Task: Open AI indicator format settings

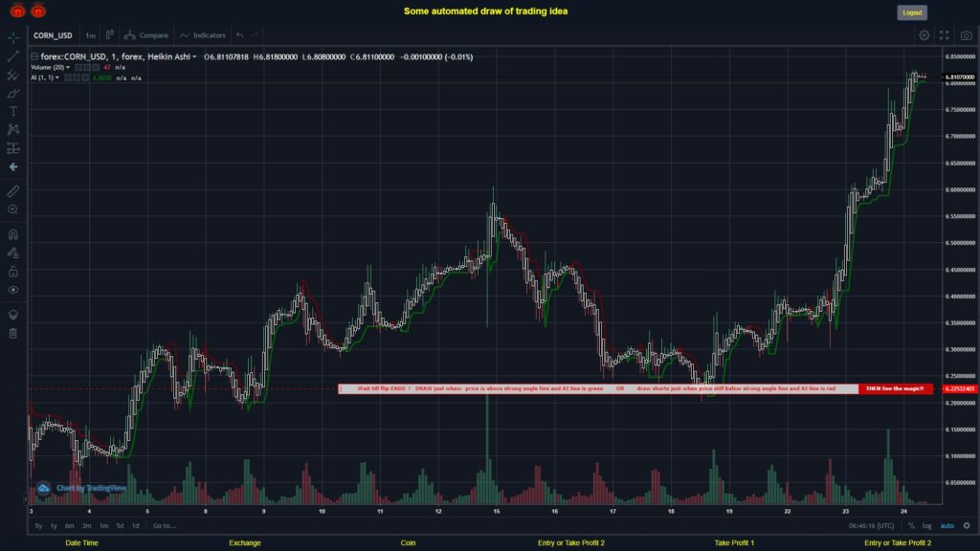Action: pyautogui.click(x=77, y=78)
